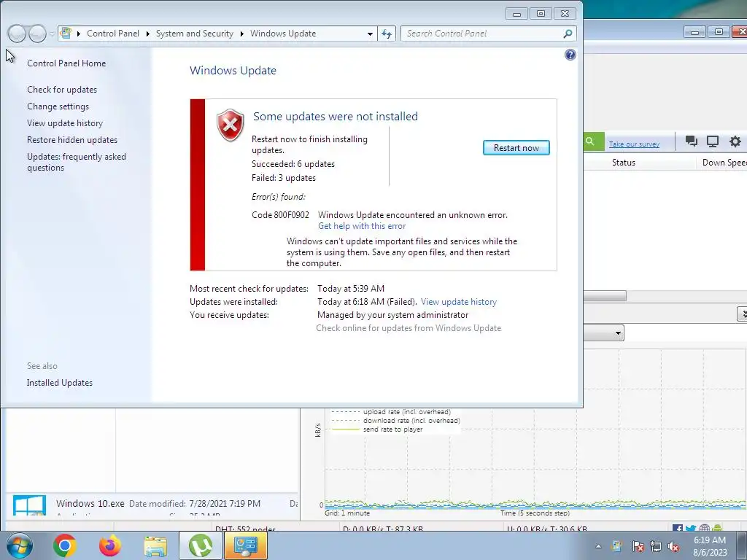
Task: Click the Back navigation button
Action: 17,34
